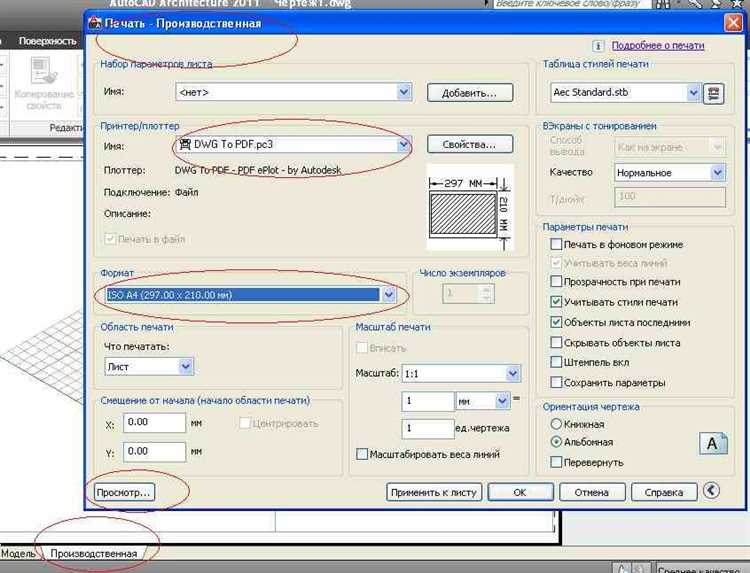Check the Перевернуть orientation option
This screenshot has height=573, width=750.
[556, 462]
